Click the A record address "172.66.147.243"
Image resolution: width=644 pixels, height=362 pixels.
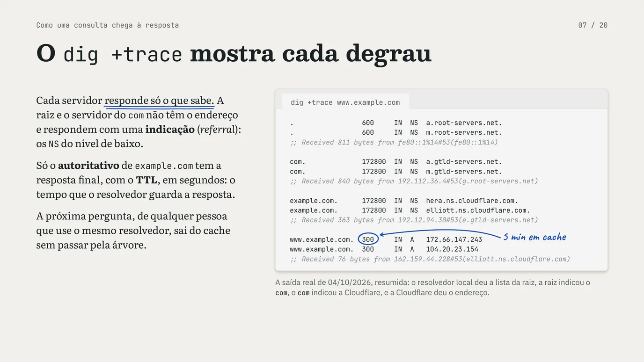coord(454,239)
